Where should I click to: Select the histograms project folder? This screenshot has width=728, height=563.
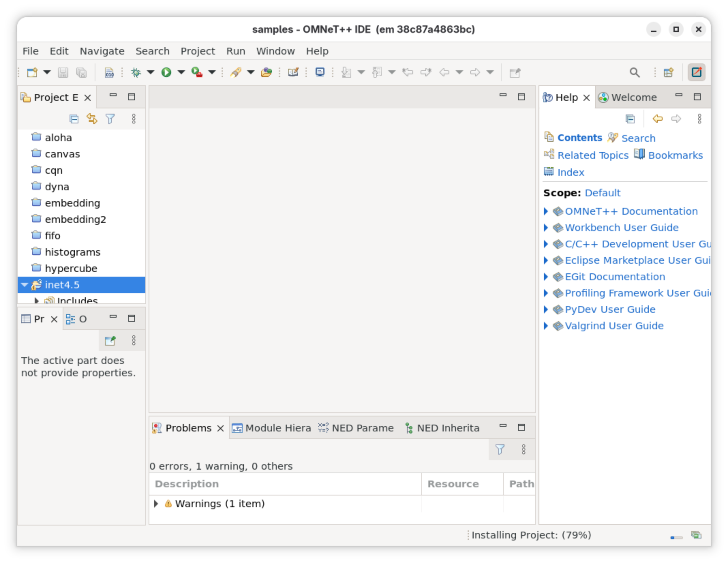pos(72,252)
